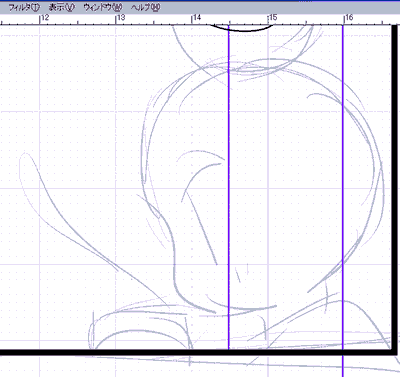
Task: Click the ruler mark labeled 15
Action: click(x=272, y=18)
